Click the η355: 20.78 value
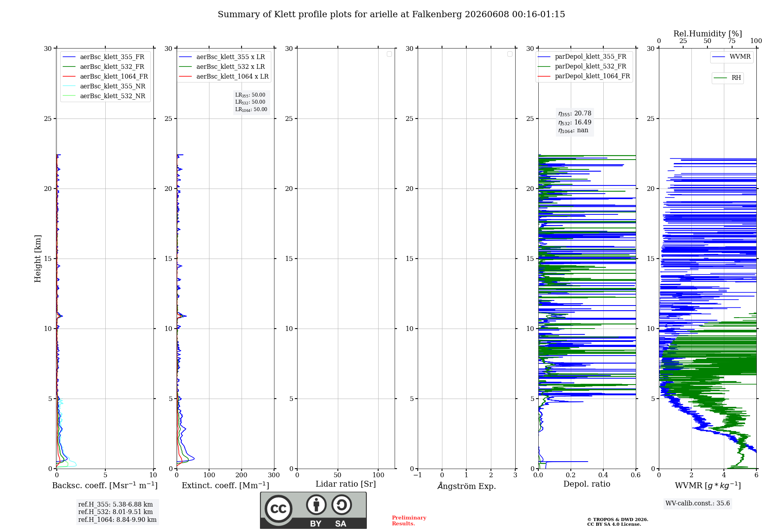783x532 pixels. coord(575,113)
